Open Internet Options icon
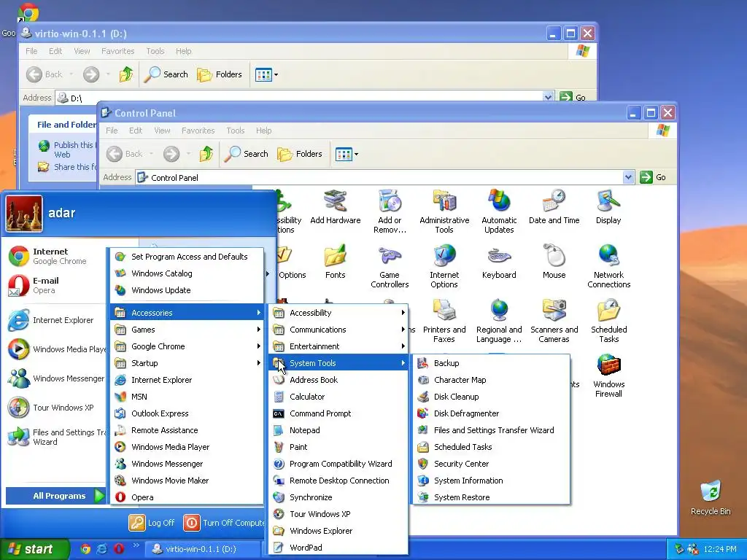The height and width of the screenshot is (560, 747). [x=444, y=267]
